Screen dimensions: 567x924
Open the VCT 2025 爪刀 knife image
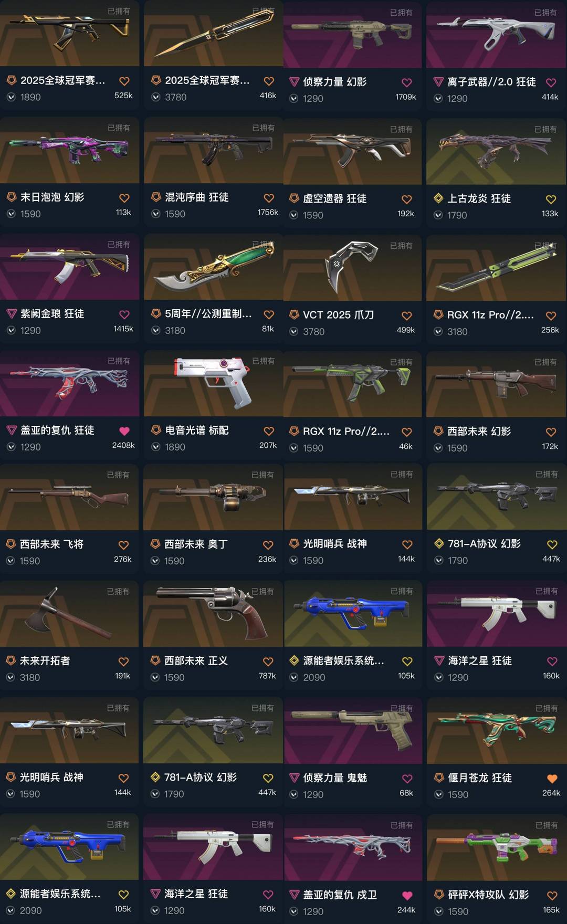(x=352, y=268)
